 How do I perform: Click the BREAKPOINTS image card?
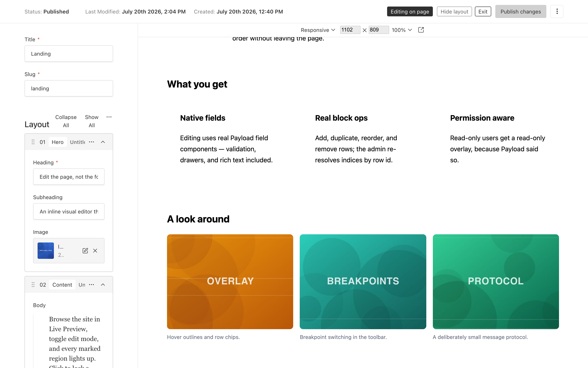point(363,282)
